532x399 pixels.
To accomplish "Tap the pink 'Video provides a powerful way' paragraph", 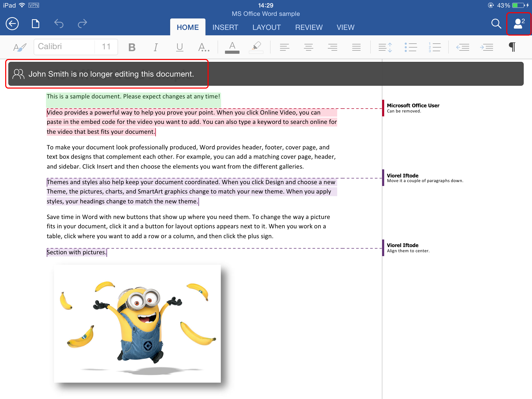I will [x=192, y=122].
